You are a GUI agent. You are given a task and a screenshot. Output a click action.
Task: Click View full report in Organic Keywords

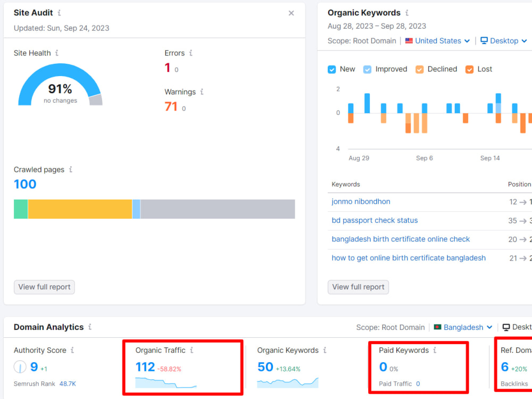tap(358, 287)
